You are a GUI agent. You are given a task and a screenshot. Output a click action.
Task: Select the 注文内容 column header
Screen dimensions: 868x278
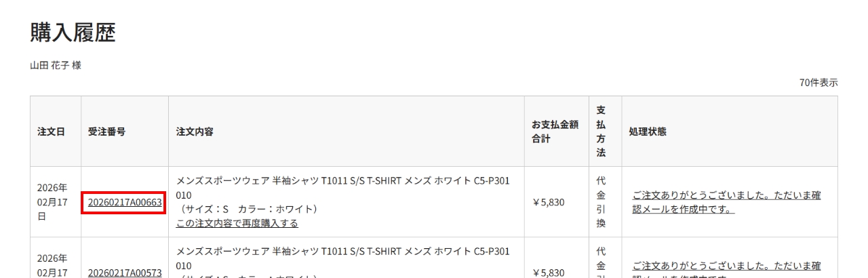[195, 132]
